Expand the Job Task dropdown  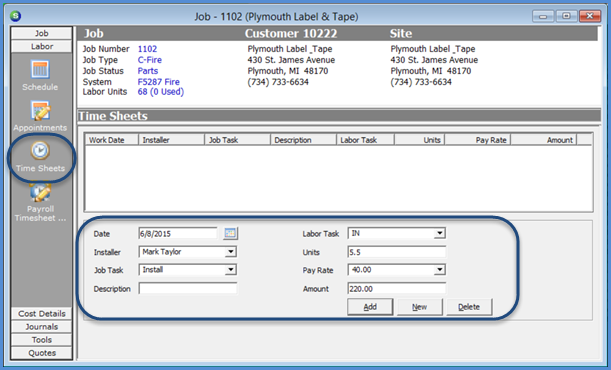tap(231, 270)
